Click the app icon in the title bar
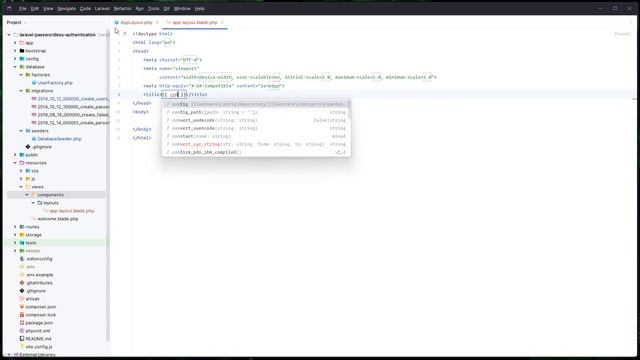Screen dimensions: 640x360 9,9
